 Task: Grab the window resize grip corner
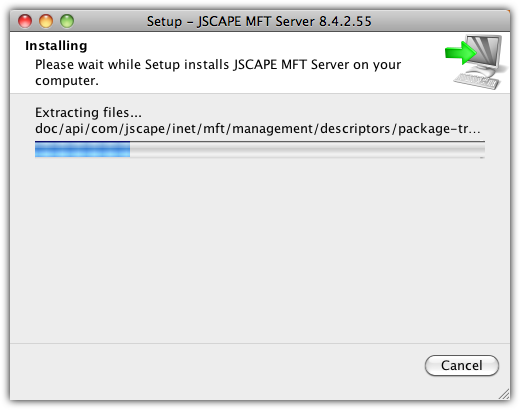click(504, 394)
